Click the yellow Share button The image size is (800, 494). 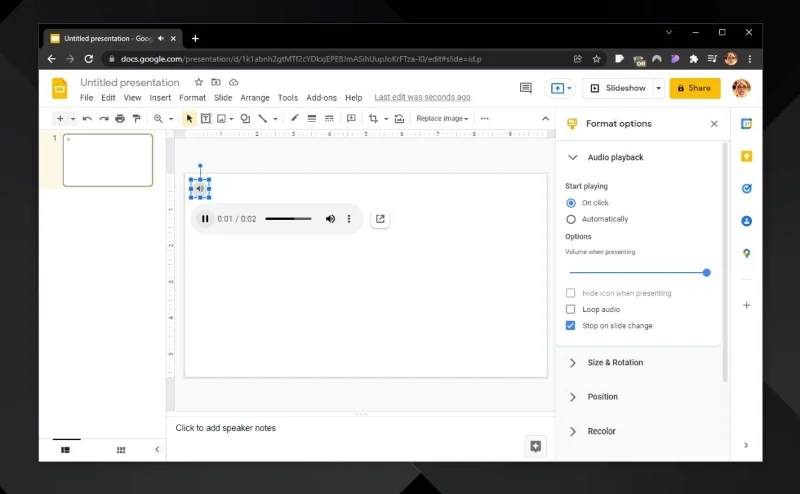pyautogui.click(x=695, y=88)
